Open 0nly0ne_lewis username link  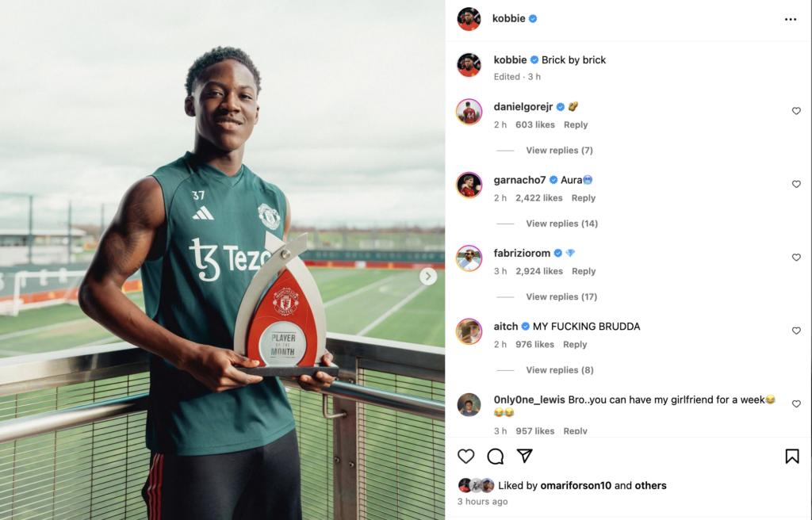[x=529, y=400]
